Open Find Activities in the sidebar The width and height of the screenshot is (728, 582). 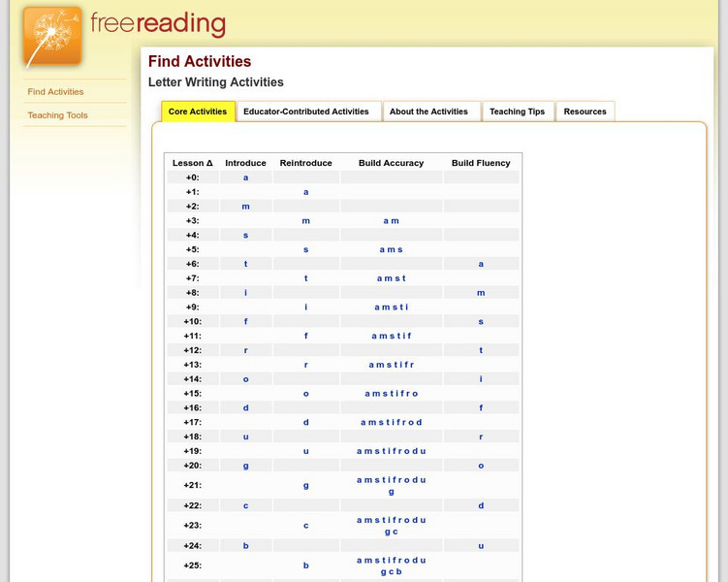(x=55, y=92)
